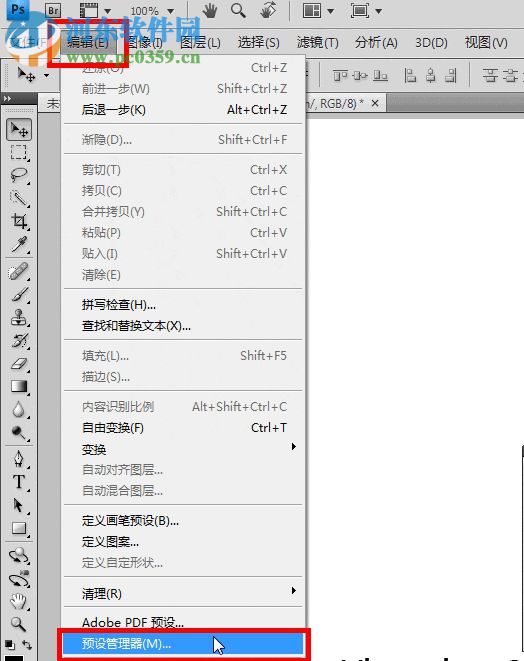524x661 pixels.
Task: Reset default foreground and background colors
Action: pyautogui.click(x=10, y=645)
